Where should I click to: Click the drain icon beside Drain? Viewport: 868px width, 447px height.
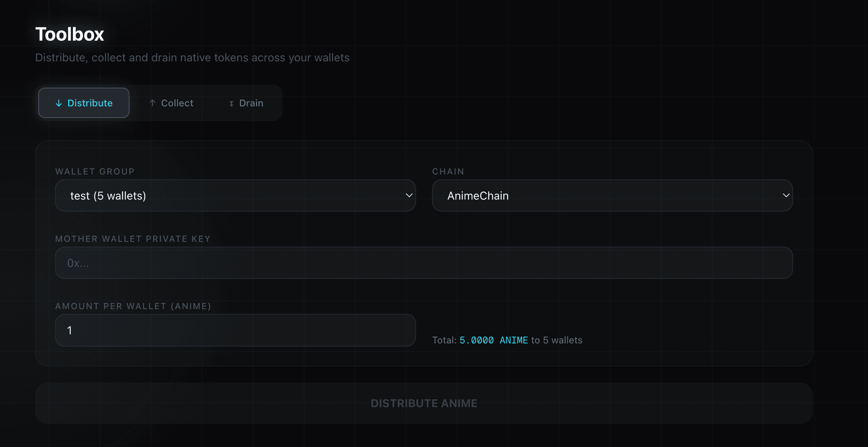click(x=231, y=104)
